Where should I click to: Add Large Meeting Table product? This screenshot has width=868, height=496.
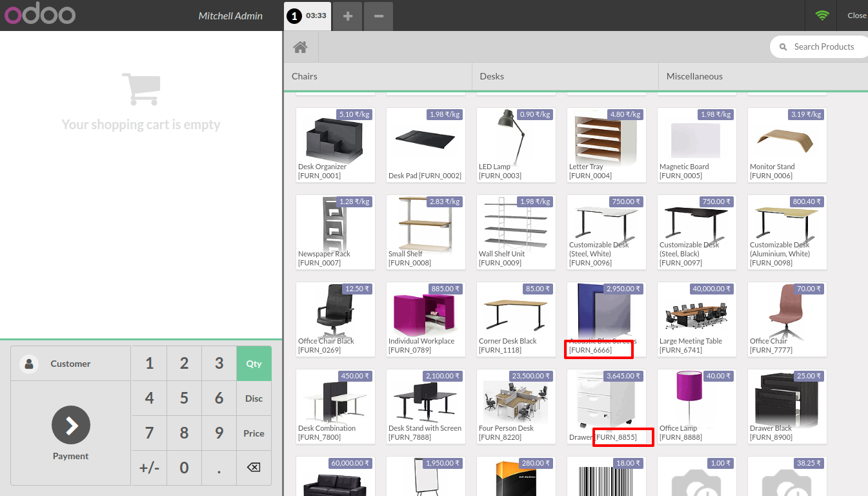pyautogui.click(x=697, y=320)
